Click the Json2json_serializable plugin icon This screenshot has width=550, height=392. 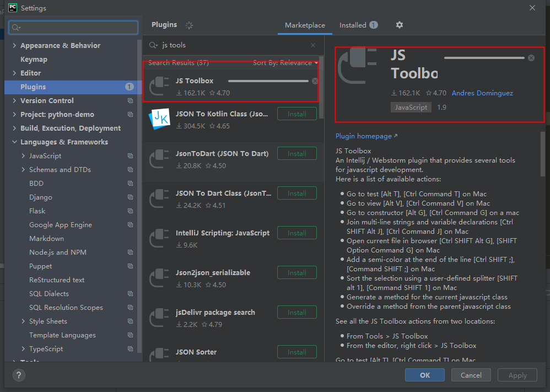pyautogui.click(x=159, y=277)
